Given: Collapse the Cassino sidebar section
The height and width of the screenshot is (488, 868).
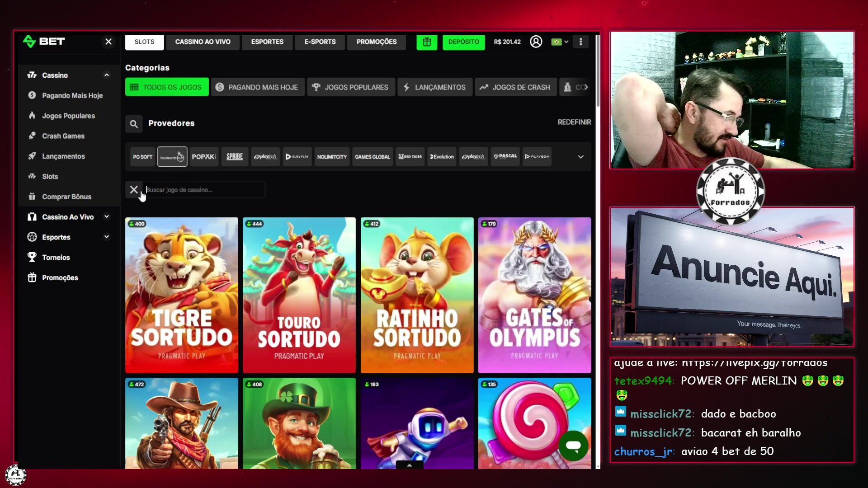Looking at the screenshot, I should point(107,75).
